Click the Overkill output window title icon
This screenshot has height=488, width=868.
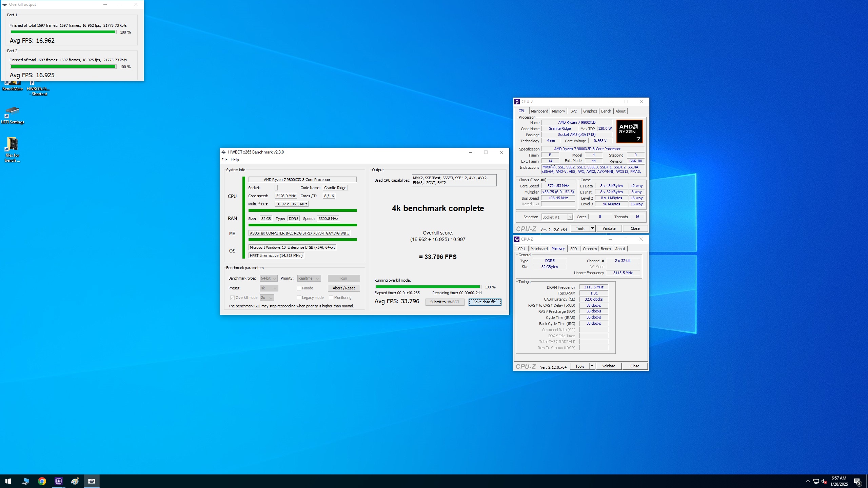click(5, 4)
